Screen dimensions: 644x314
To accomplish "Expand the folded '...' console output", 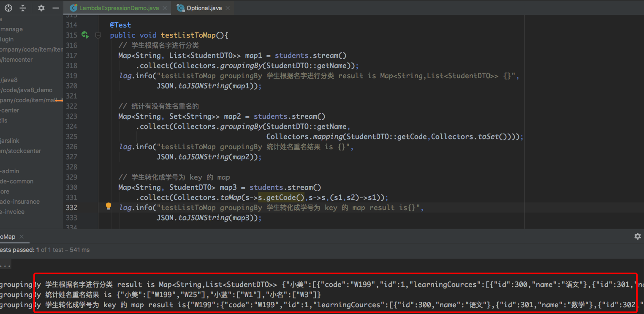I will [5, 266].
